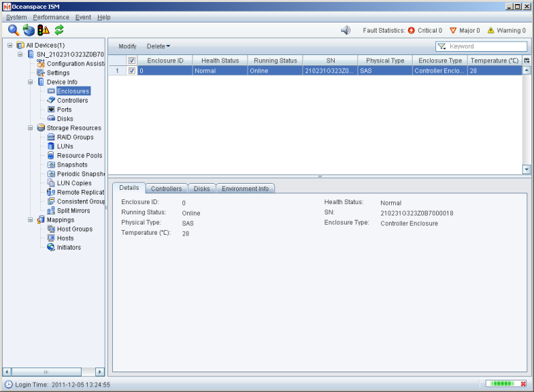Click the LUN Copies icon
Image resolution: width=534 pixels, height=392 pixels.
coord(51,183)
